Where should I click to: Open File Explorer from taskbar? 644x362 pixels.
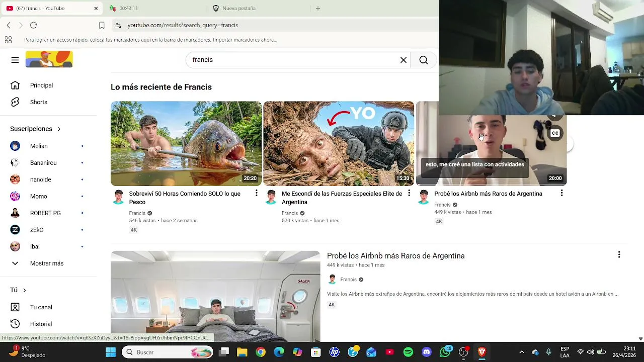[x=242, y=352]
